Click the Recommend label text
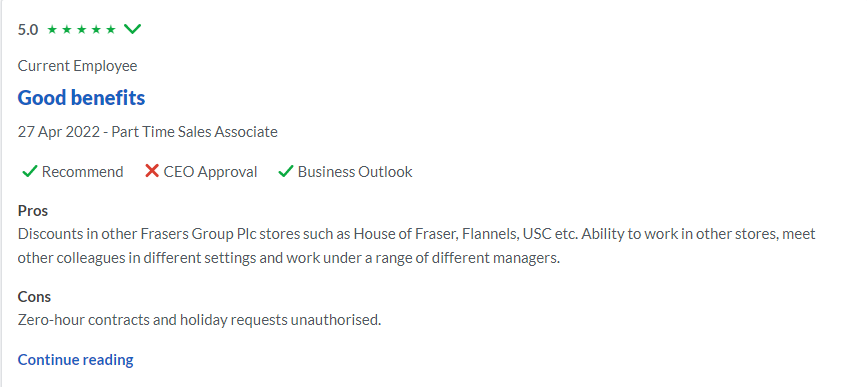 tap(82, 172)
